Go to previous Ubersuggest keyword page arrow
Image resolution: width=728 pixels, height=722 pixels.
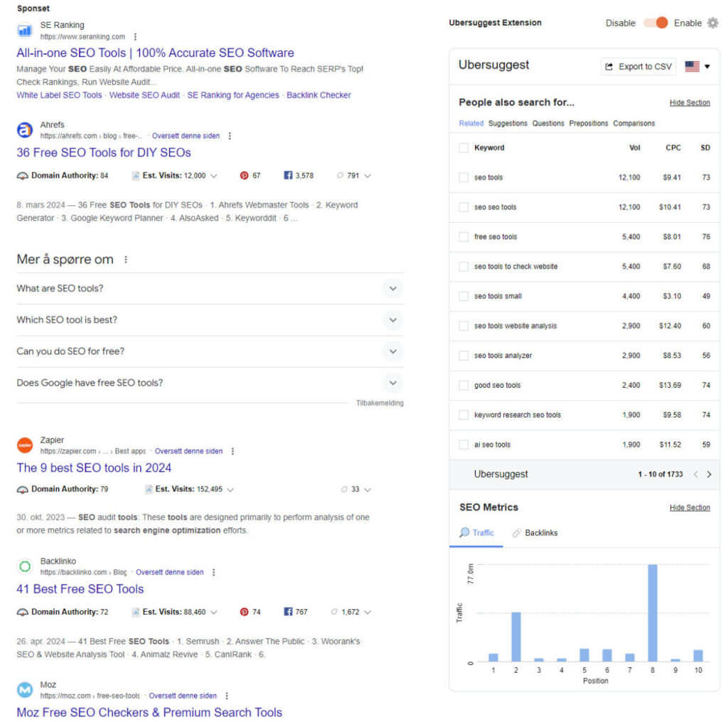[x=695, y=475]
